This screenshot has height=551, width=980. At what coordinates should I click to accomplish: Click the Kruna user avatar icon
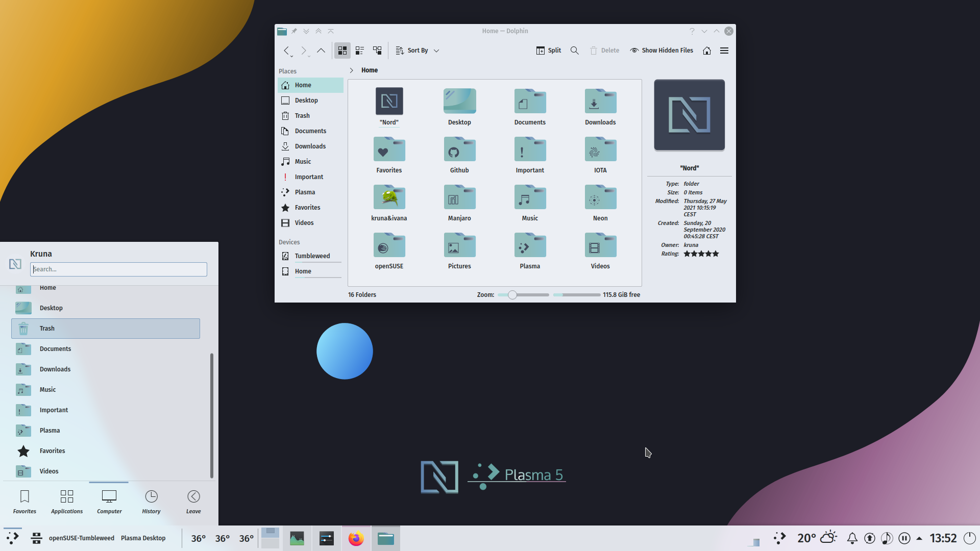point(15,264)
